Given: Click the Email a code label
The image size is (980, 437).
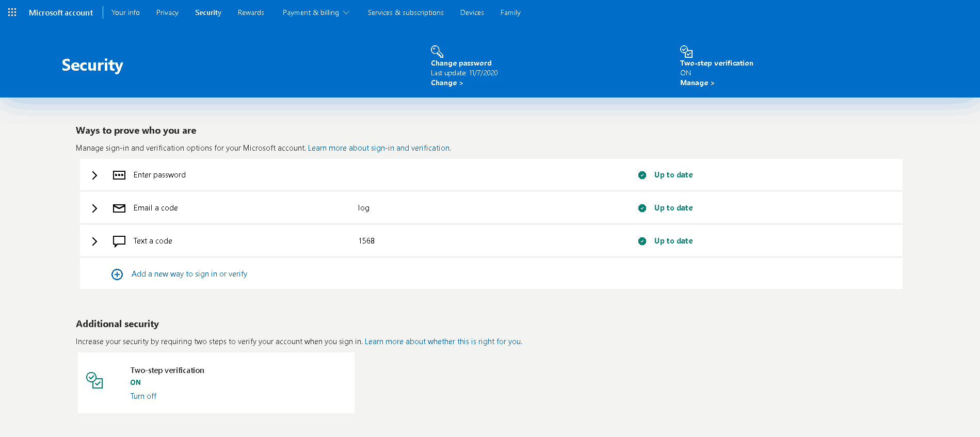Looking at the screenshot, I should click(x=155, y=208).
